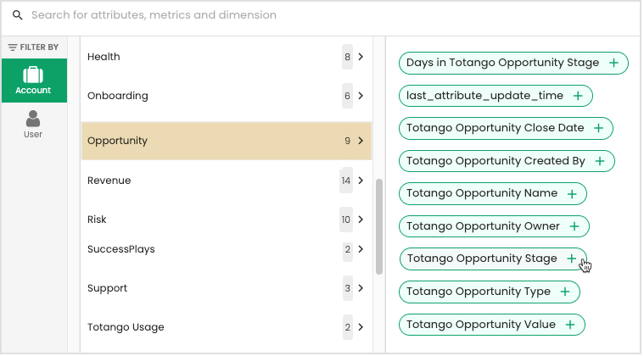The width and height of the screenshot is (644, 356).
Task: Expand Onboarding category chevron
Action: pyautogui.click(x=361, y=96)
